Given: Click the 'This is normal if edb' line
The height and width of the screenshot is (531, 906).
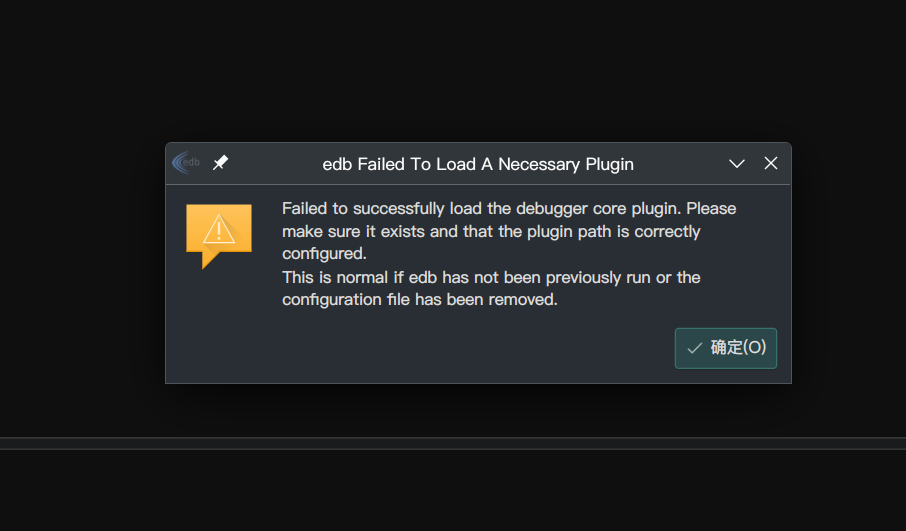Looking at the screenshot, I should (x=491, y=277).
